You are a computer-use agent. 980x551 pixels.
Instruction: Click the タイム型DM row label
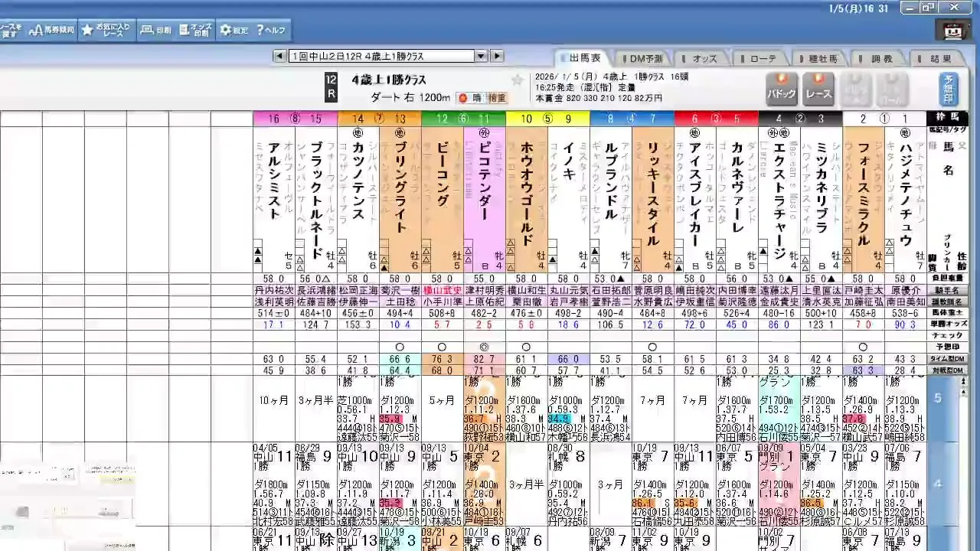[x=947, y=359]
